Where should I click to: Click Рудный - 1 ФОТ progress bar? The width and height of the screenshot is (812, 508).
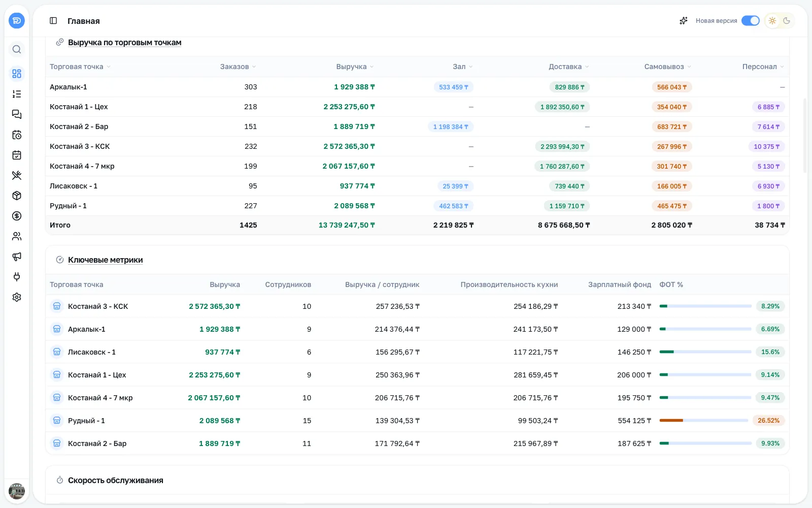click(704, 421)
